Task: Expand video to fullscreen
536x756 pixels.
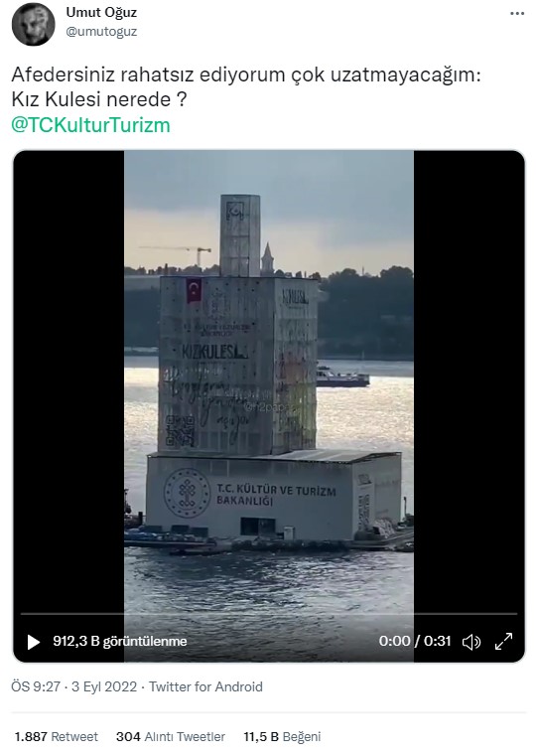Action: [503, 641]
